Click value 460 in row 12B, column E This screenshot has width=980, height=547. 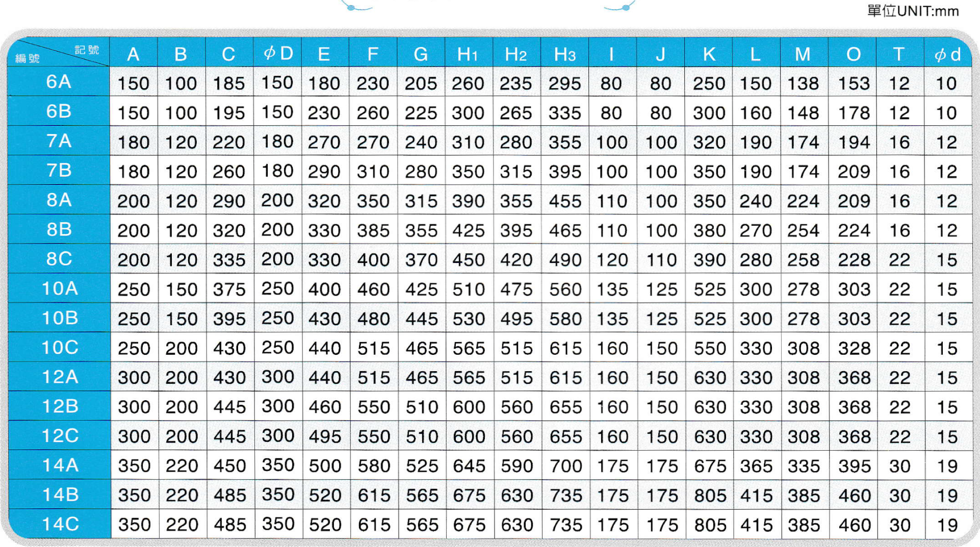click(x=324, y=408)
